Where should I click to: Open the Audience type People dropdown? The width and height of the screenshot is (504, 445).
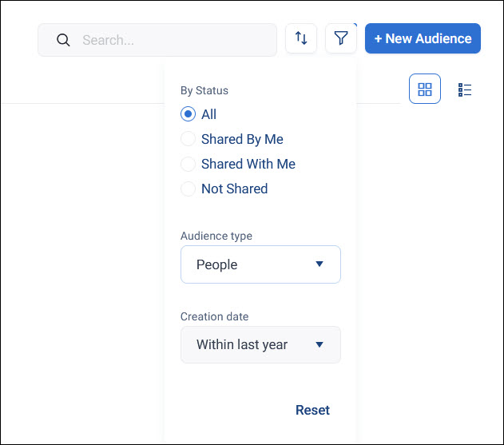click(x=260, y=264)
